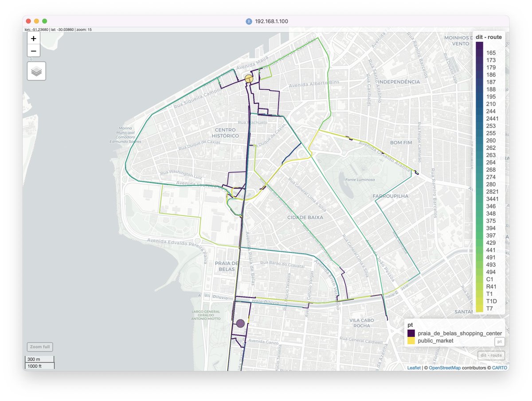The height and width of the screenshot is (401, 532).
Task: Click the public_market legend label
Action: (x=436, y=341)
